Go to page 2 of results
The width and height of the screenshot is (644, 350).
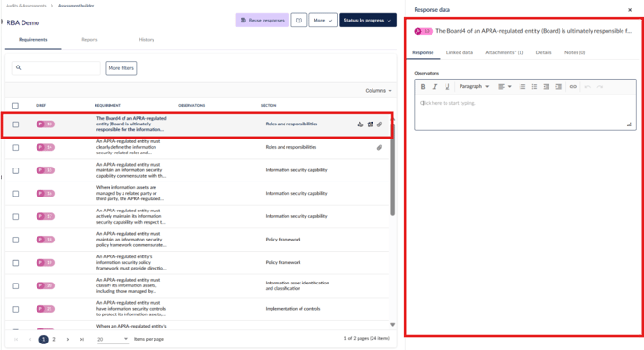[54, 340]
